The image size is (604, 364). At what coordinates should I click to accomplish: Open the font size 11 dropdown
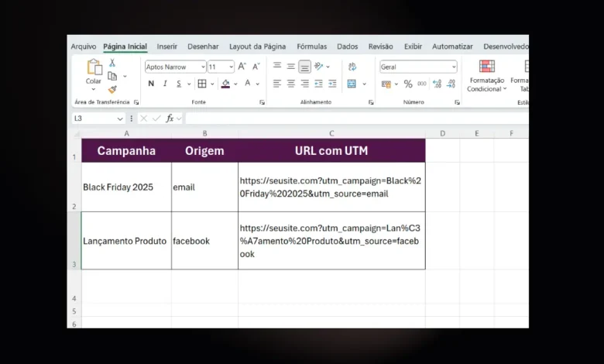tap(231, 67)
